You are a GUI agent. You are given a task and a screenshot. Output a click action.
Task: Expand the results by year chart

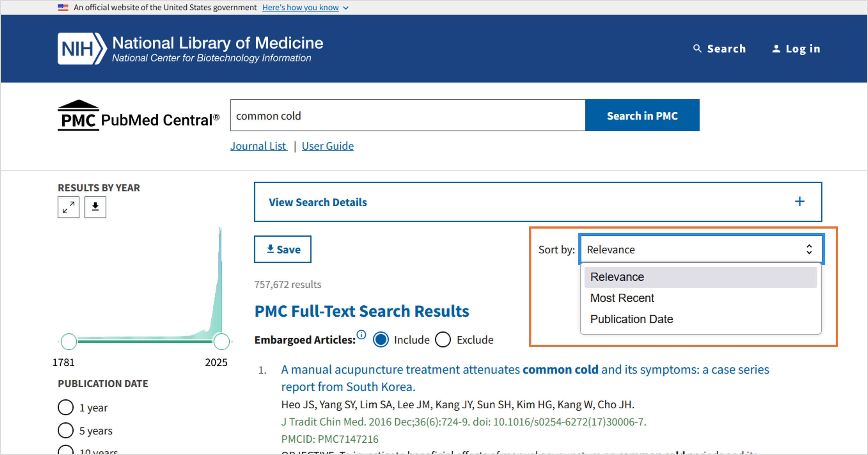tap(68, 207)
